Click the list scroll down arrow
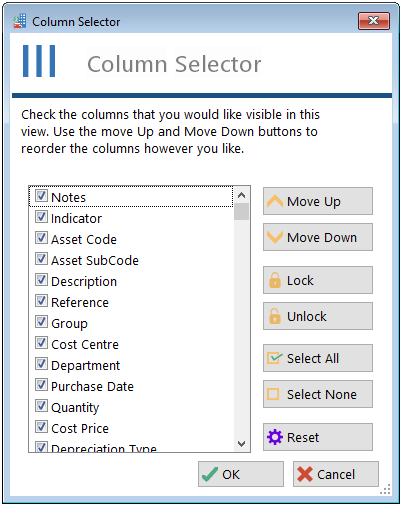This screenshot has width=405, height=509. [242, 444]
